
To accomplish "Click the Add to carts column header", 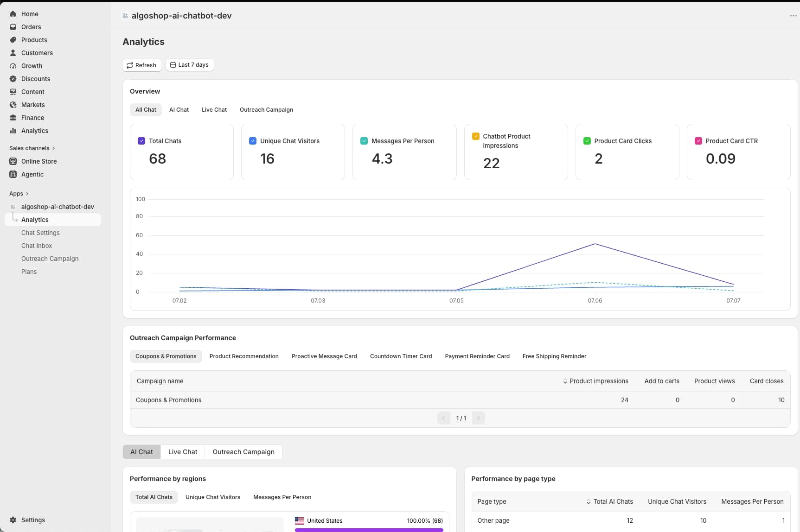I will point(662,381).
